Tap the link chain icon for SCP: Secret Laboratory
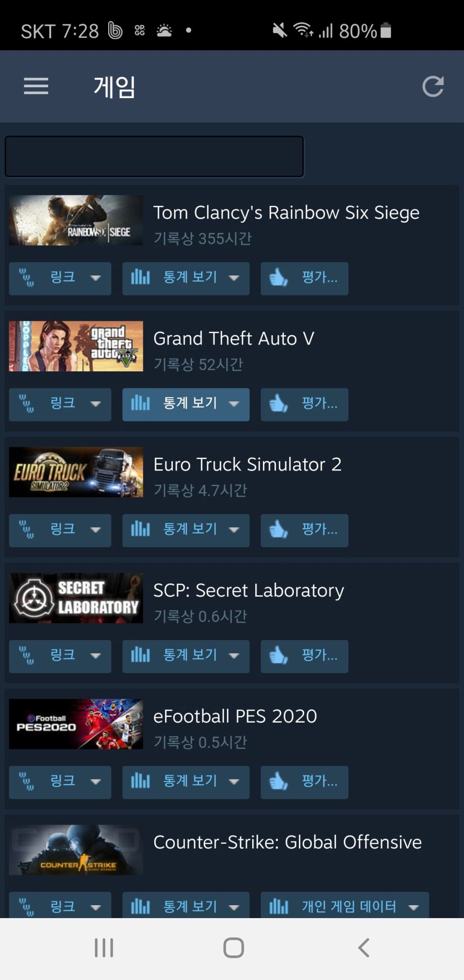This screenshot has width=464, height=980. click(27, 655)
